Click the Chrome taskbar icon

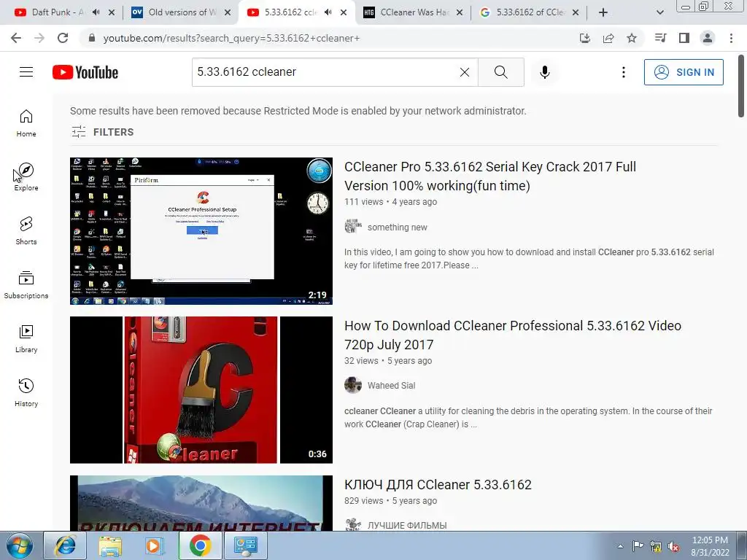tap(200, 545)
